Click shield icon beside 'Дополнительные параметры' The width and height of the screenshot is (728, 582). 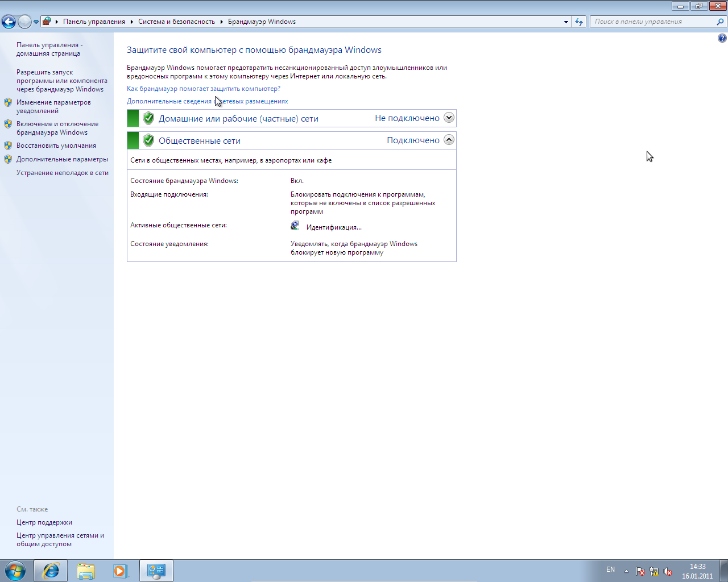(x=8, y=159)
